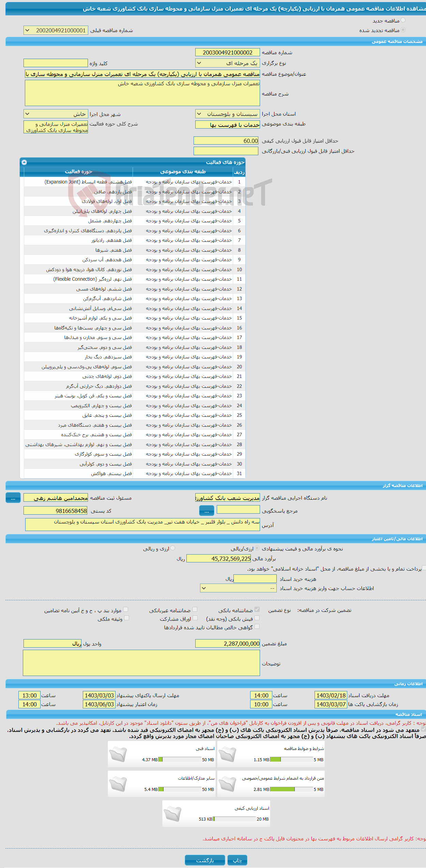Click the طبقه بندی موضوعی field خدمات با فهرست بها

(228, 125)
